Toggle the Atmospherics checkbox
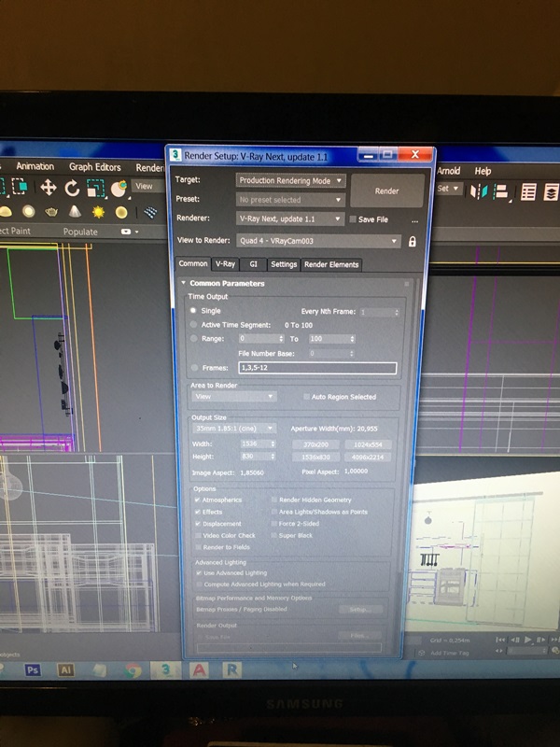 click(197, 500)
